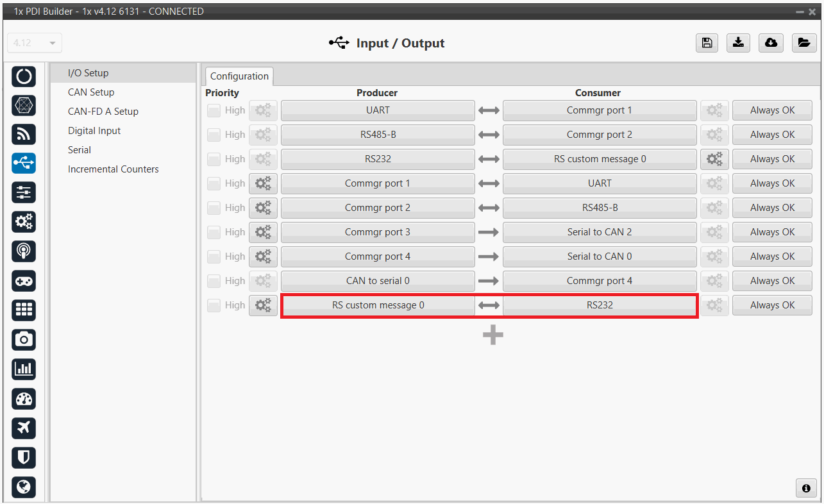Select CAN Setup in the left menu
The height and width of the screenshot is (504, 824).
(91, 92)
